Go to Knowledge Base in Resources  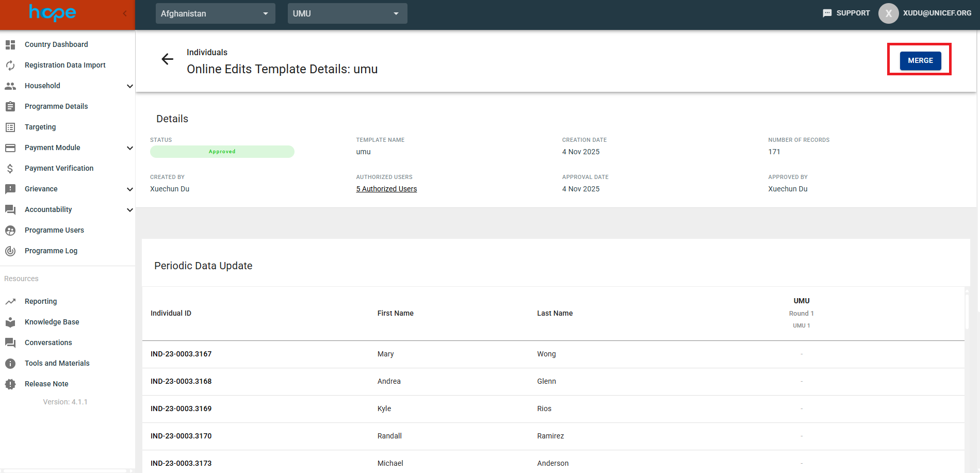coord(52,322)
